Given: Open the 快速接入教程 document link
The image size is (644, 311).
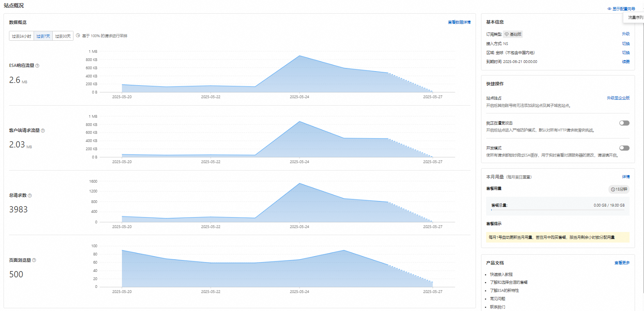Looking at the screenshot, I should [501, 275].
